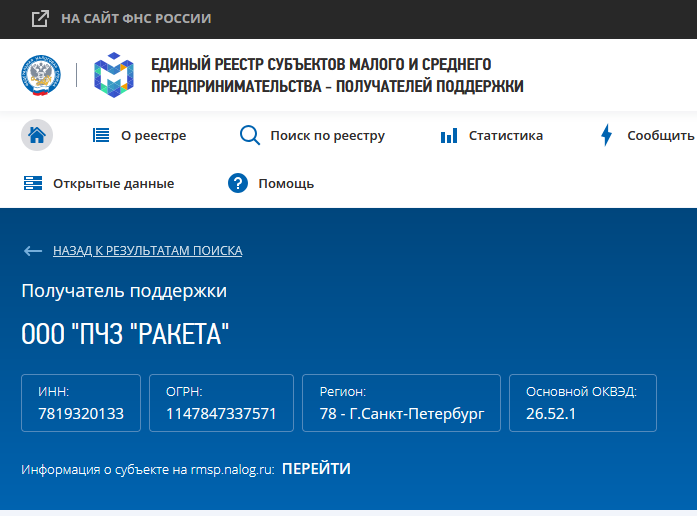The image size is (697, 516).
Task: Open the 'НА САЙТ ФНС РОССИИ' link
Action: click(136, 19)
